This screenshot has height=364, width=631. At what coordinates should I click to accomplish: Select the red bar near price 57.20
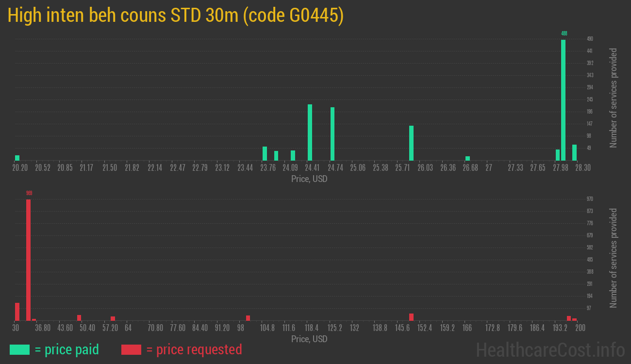[113, 318]
